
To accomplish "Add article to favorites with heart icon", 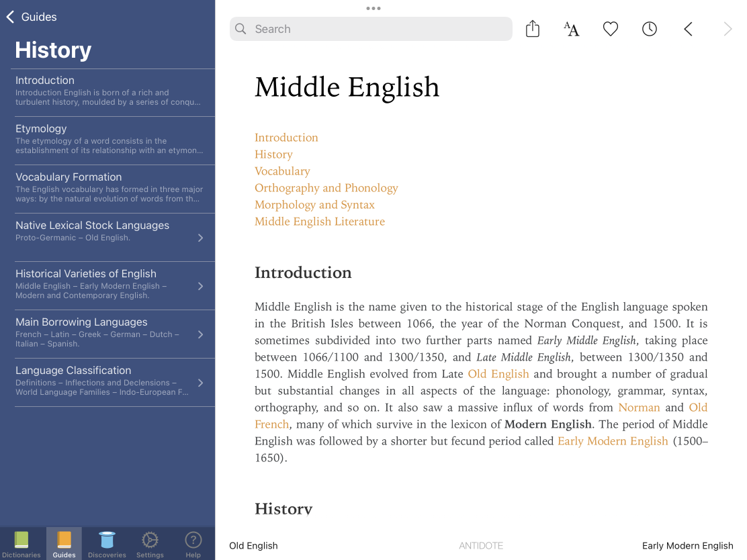I will [610, 29].
